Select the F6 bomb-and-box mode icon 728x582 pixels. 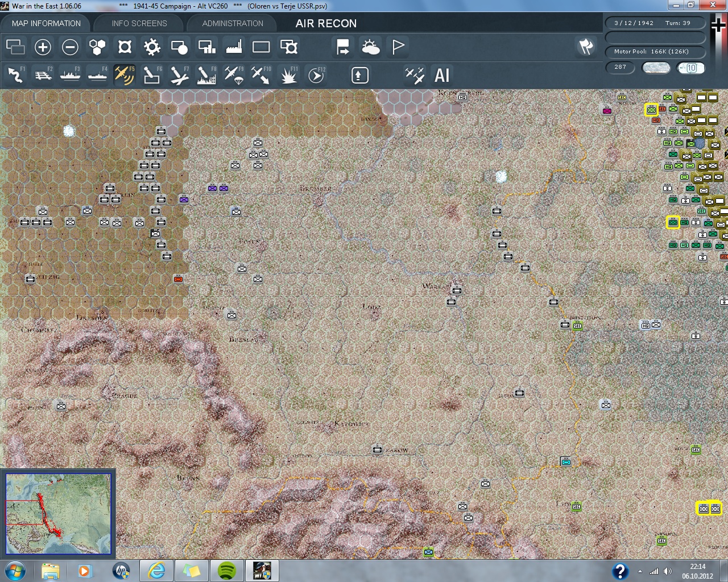[152, 75]
